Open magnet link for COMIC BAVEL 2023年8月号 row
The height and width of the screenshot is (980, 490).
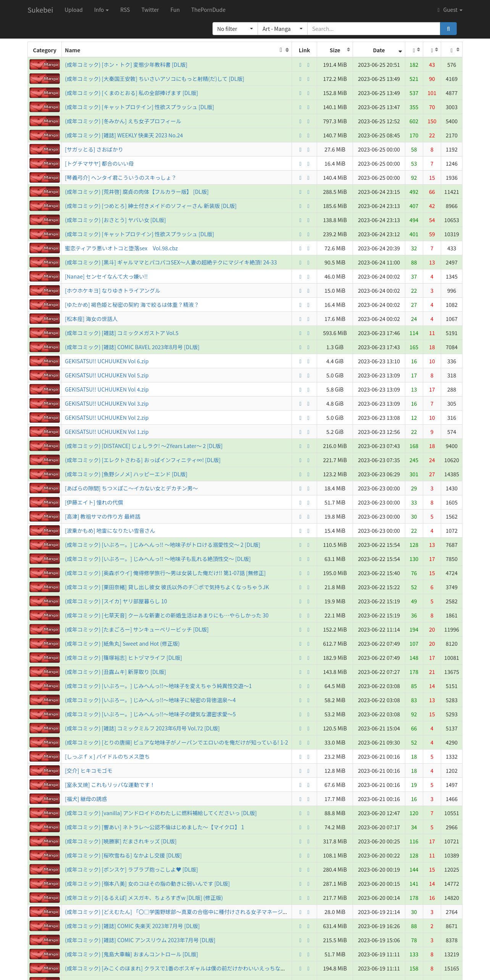coord(308,347)
